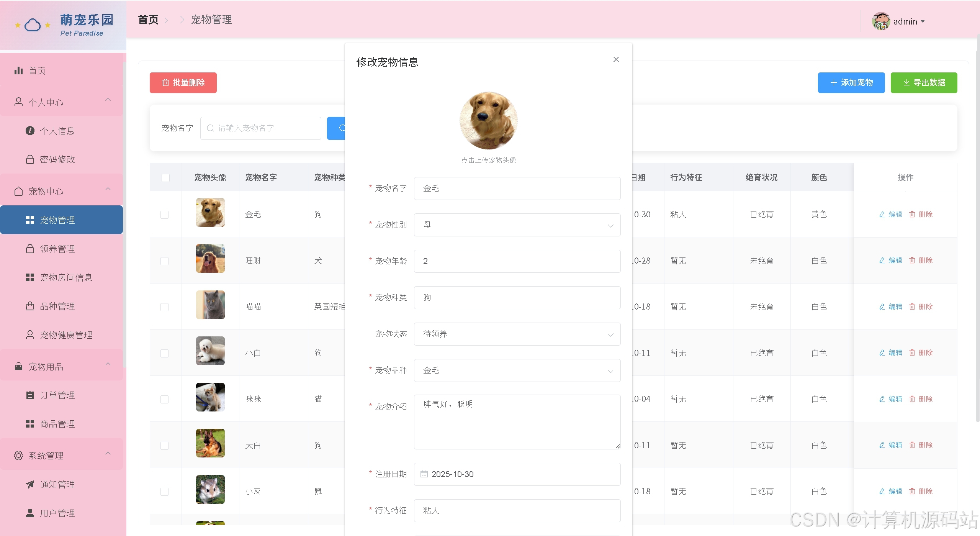Viewport: 980px width, 536px height.
Task: Check the checkbox for 金毛 row
Action: click(165, 215)
